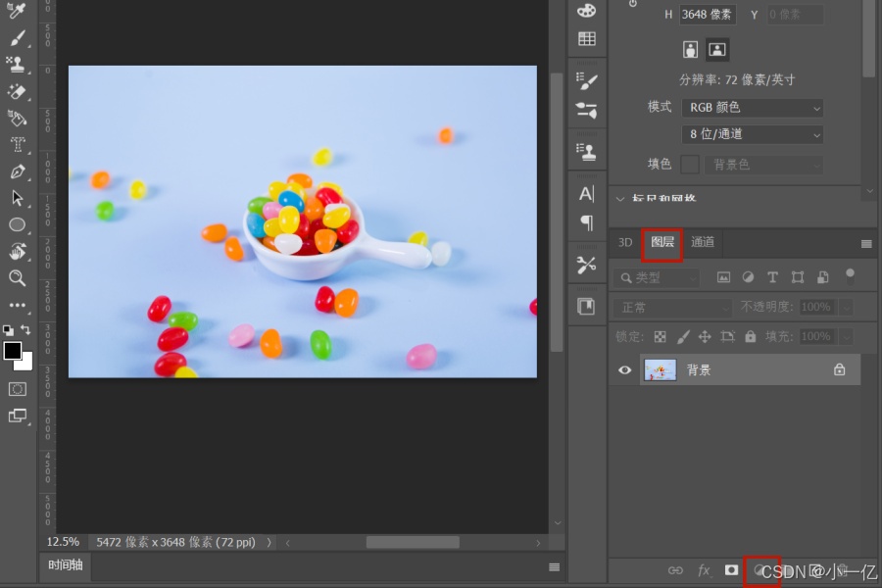This screenshot has height=588, width=882.
Task: Select the Clone Stamp tool
Action: tap(17, 64)
